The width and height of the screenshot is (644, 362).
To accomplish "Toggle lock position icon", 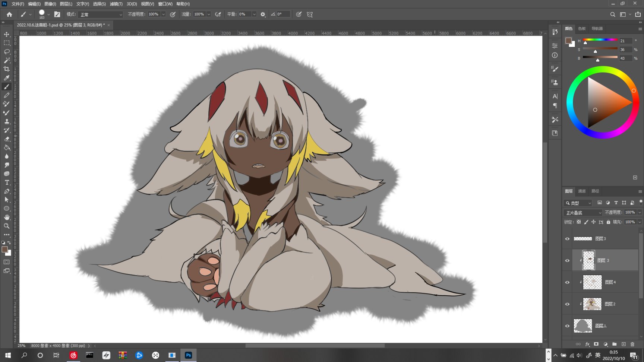I will [x=593, y=222].
